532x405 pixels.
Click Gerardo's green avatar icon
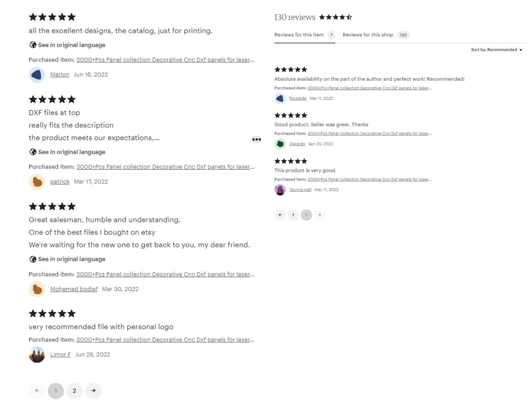280,144
